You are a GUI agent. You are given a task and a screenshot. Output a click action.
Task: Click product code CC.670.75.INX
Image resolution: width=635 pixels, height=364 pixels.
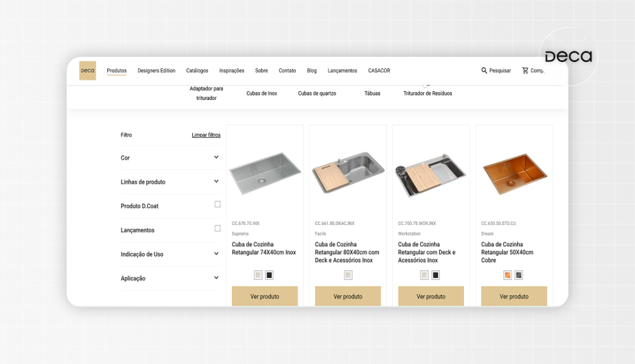pos(246,223)
